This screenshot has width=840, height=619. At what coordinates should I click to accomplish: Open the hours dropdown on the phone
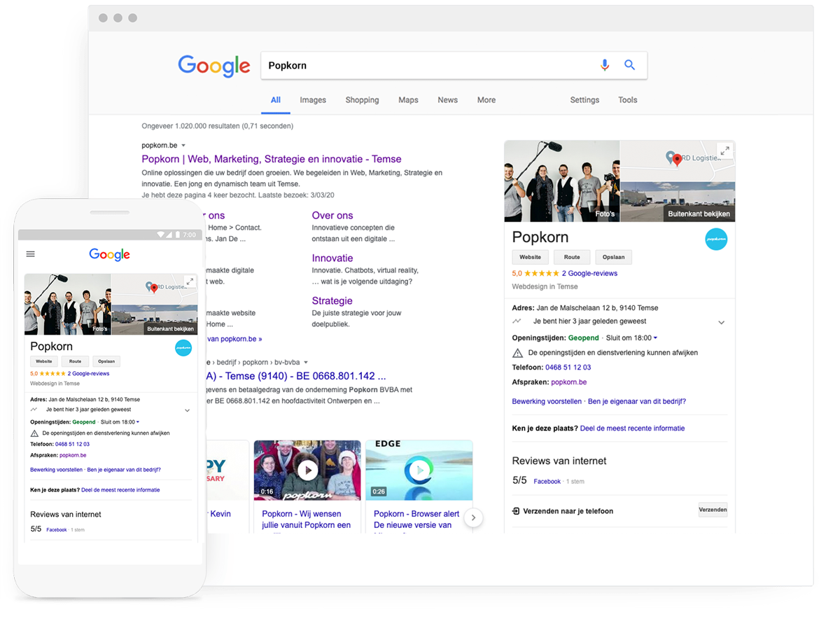(x=119, y=422)
